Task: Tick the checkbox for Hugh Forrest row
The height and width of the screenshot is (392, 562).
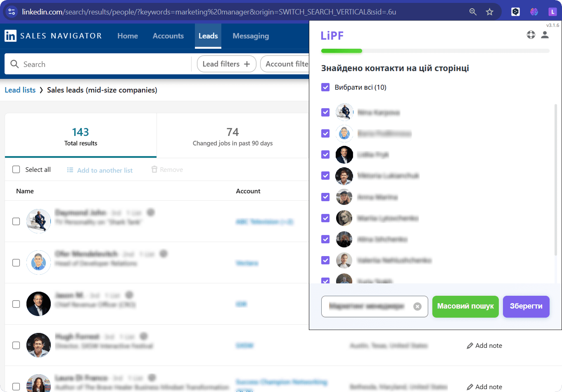Action: 16,345
